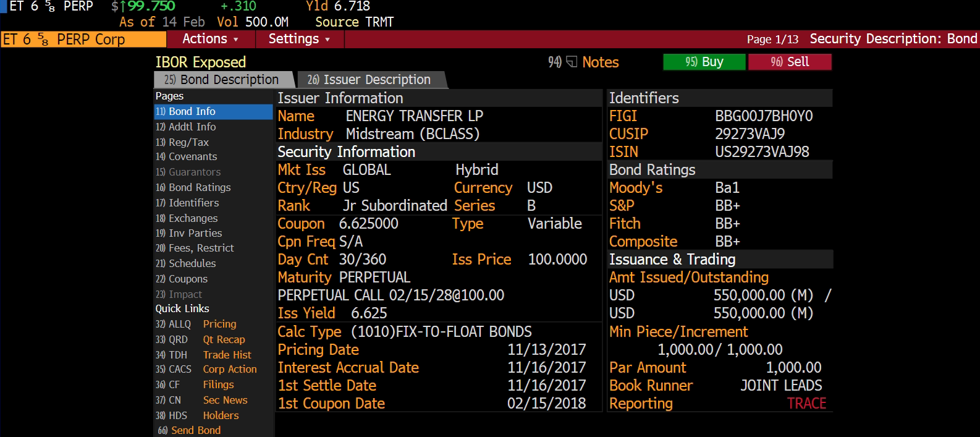
Task: Click the Min Piece/Increment label
Action: tap(678, 332)
